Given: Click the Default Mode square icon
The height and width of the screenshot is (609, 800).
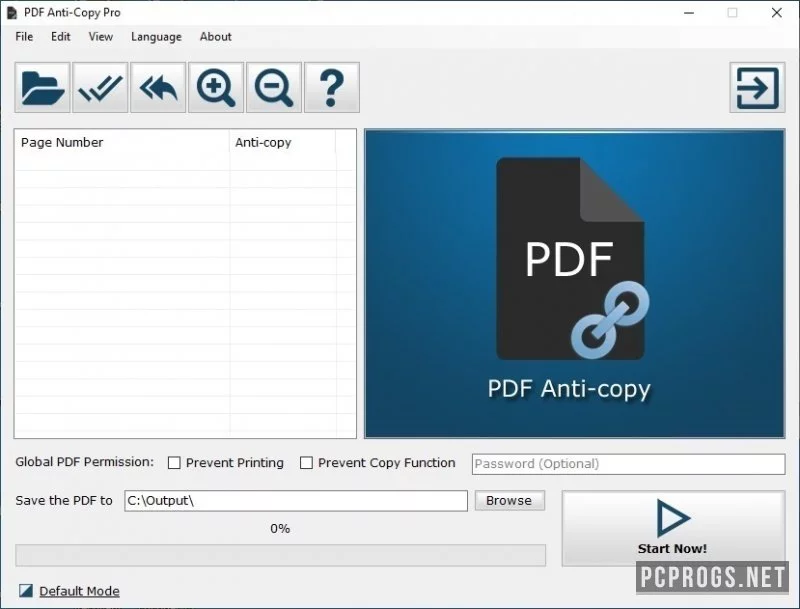Looking at the screenshot, I should (x=26, y=591).
